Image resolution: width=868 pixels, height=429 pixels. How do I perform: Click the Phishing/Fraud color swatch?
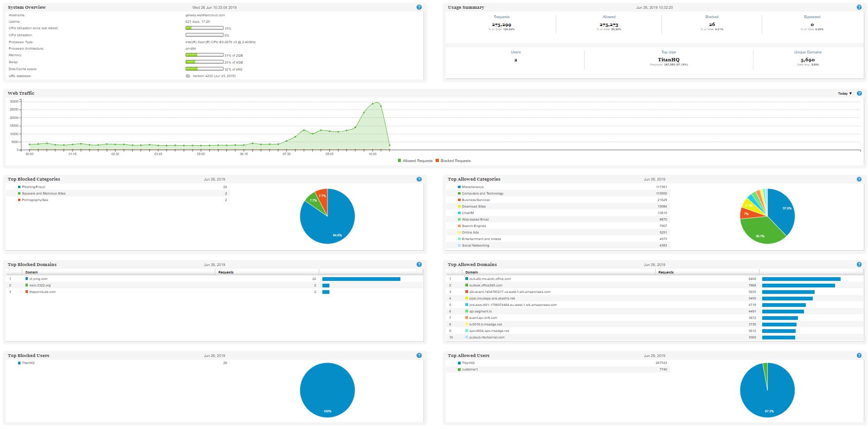coord(19,187)
